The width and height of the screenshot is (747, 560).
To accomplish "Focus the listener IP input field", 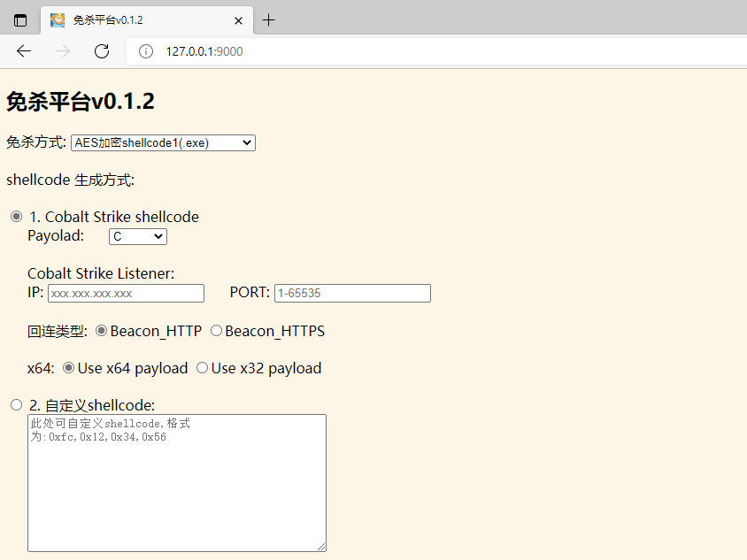I will pyautogui.click(x=126, y=294).
